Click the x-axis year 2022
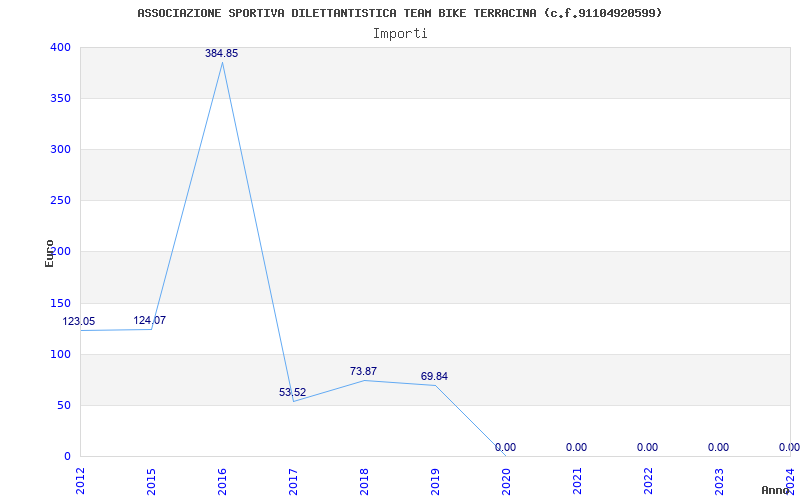The image size is (800, 500). pyautogui.click(x=648, y=482)
